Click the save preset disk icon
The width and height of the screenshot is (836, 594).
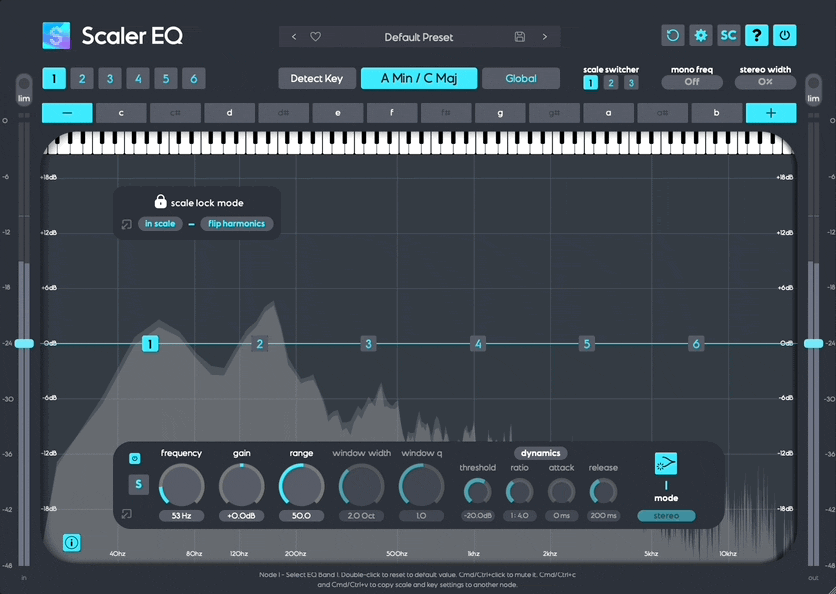point(519,35)
